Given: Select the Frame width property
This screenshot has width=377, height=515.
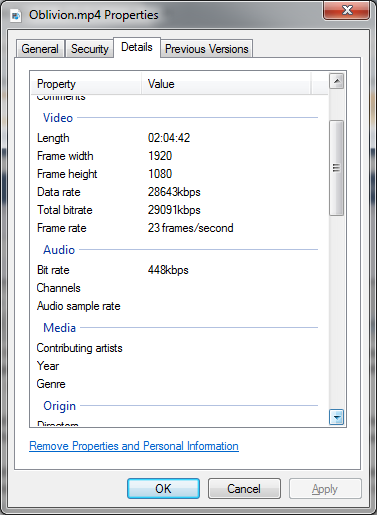Looking at the screenshot, I should pos(65,156).
